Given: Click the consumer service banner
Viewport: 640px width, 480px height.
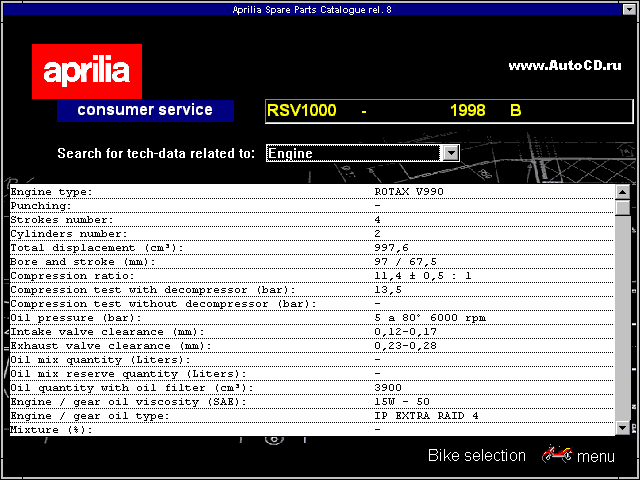Looking at the screenshot, I should pos(145,110).
